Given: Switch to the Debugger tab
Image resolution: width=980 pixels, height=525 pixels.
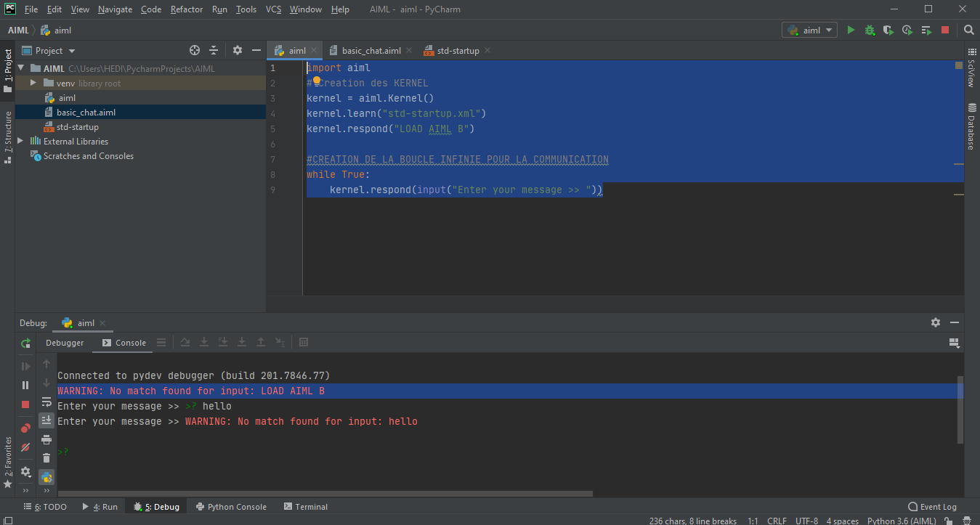Looking at the screenshot, I should [65, 343].
